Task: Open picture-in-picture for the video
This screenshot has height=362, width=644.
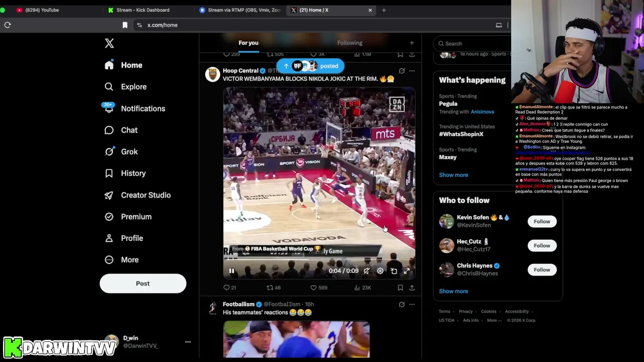Action: pos(393,271)
